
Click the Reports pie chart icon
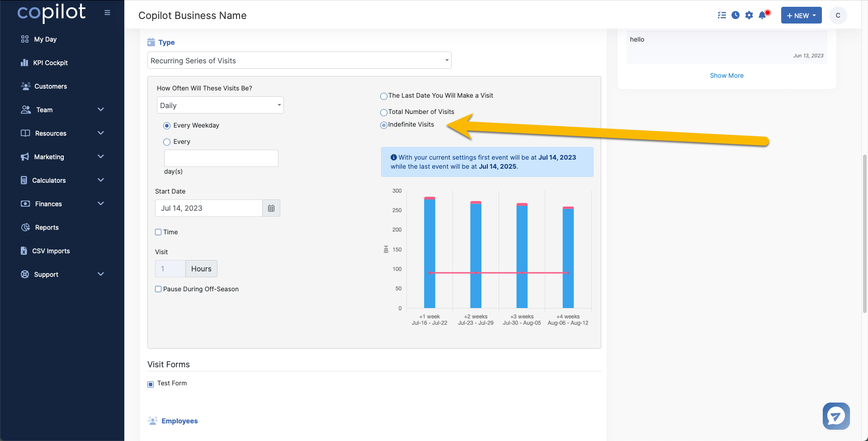pyautogui.click(x=25, y=228)
